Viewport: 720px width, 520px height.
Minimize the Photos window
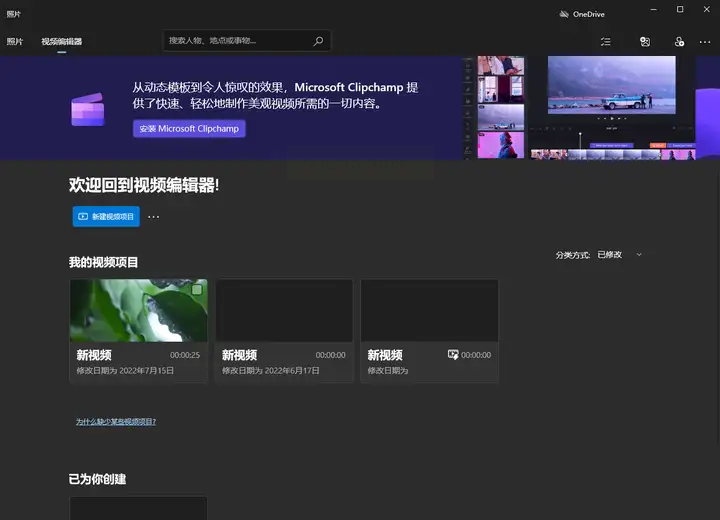tap(653, 9)
